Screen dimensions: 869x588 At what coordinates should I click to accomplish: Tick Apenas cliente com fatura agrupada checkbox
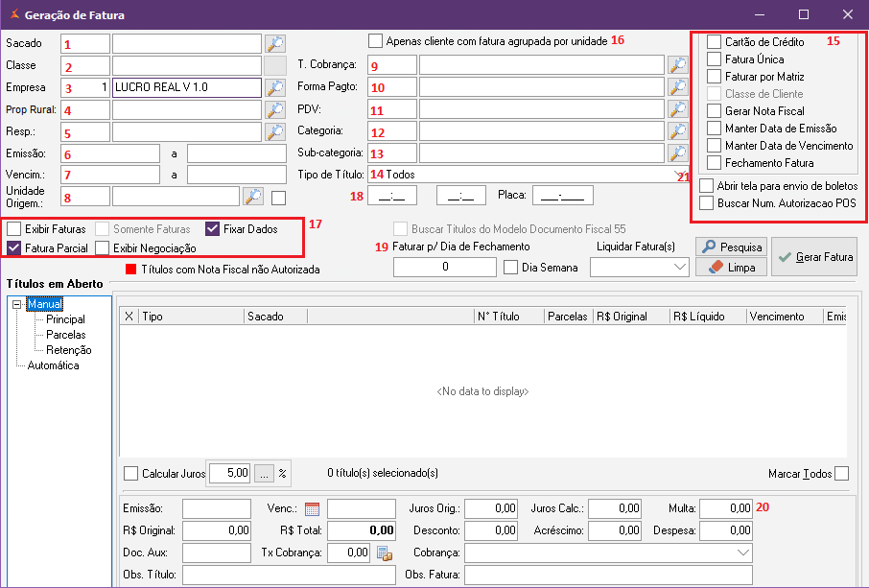click(375, 41)
